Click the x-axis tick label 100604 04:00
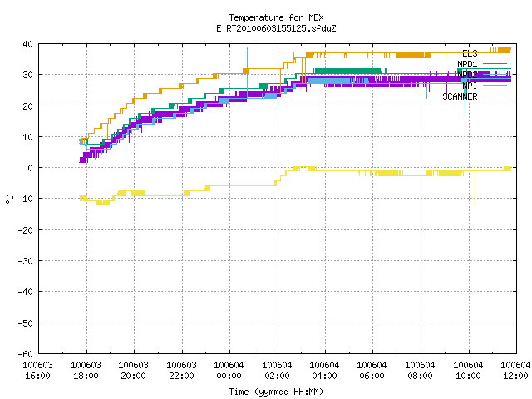Image resolution: width=532 pixels, height=399 pixels. (325, 371)
